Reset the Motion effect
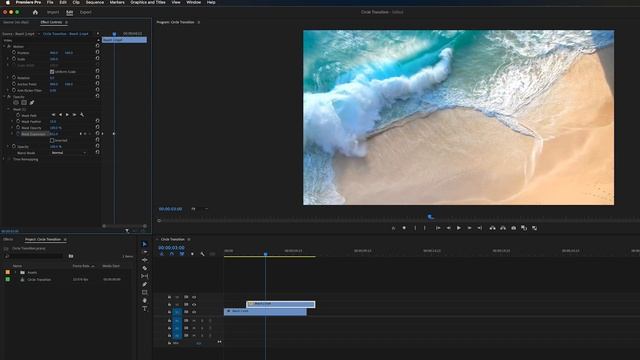The image size is (640, 360). 97,46
